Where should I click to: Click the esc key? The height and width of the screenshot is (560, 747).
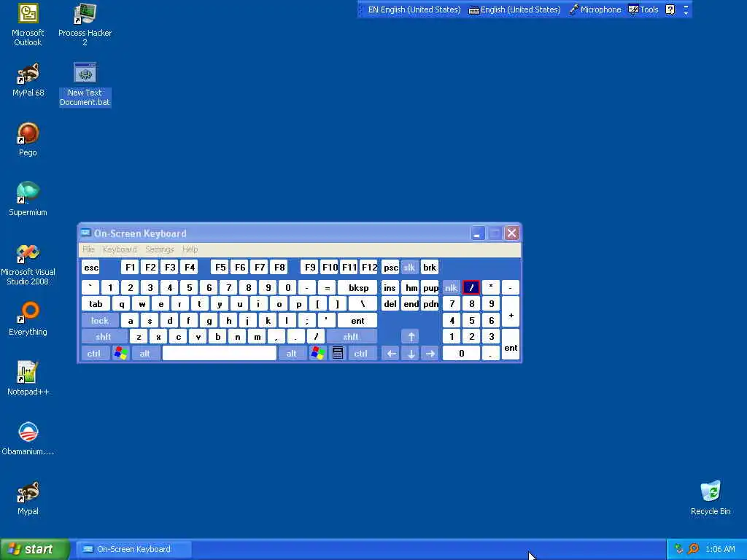point(91,267)
